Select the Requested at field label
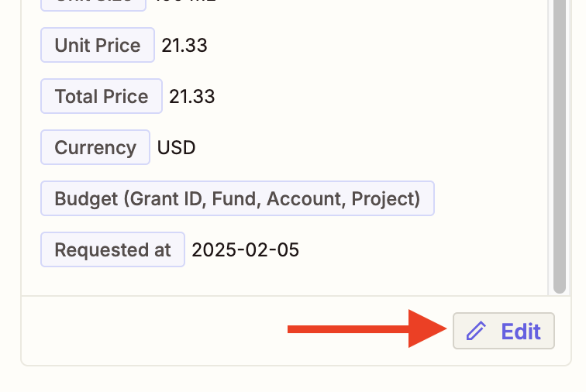This screenshot has height=392, width=586. click(x=112, y=249)
